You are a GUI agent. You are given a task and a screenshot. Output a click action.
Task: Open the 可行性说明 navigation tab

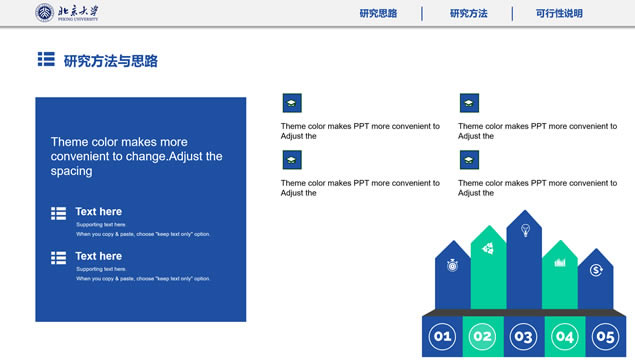click(559, 13)
